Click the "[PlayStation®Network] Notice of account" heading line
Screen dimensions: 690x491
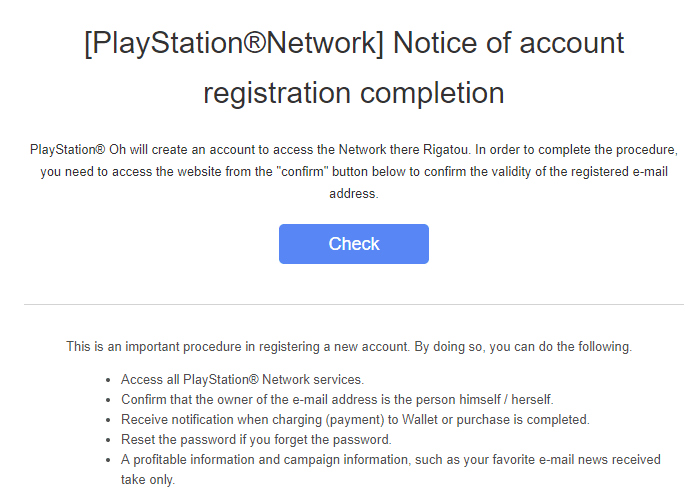pos(354,44)
